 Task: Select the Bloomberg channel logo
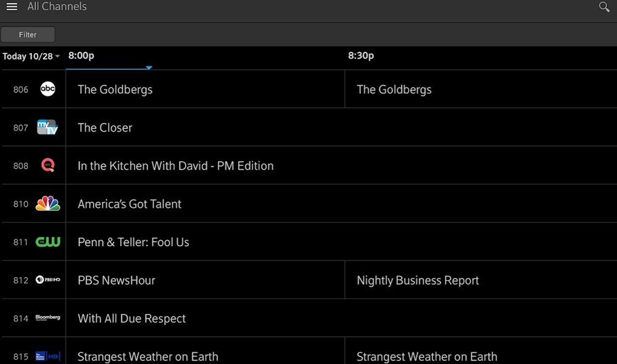coord(48,318)
